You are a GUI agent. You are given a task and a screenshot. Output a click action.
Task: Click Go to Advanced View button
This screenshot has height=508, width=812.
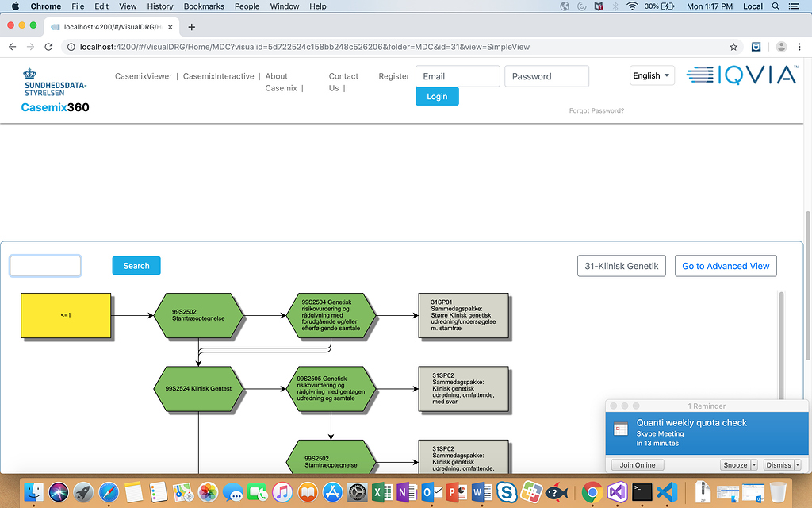click(726, 266)
